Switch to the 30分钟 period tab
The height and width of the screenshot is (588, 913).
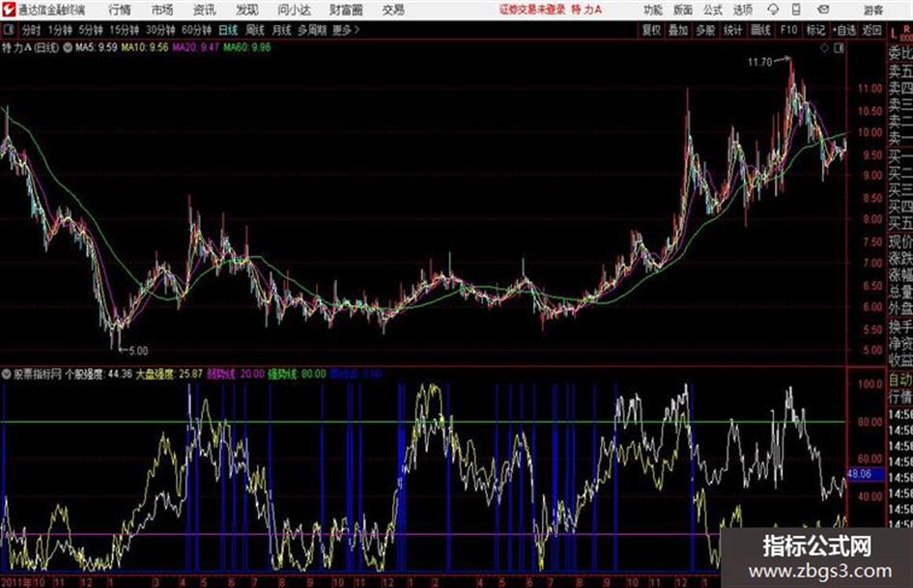point(160,30)
